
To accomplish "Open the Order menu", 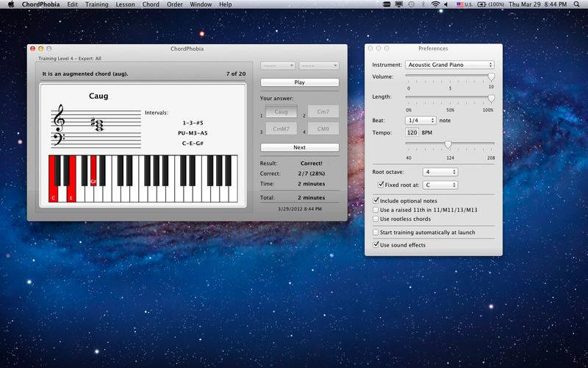I will point(174,4).
